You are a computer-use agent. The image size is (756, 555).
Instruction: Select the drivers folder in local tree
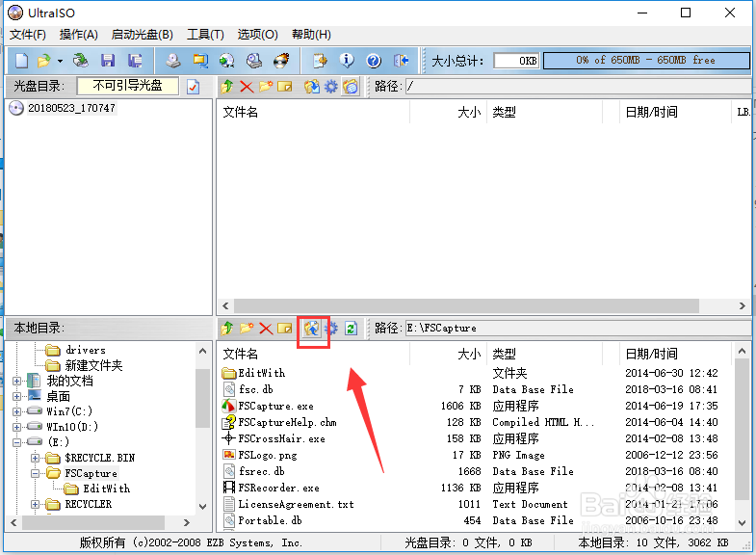(86, 350)
